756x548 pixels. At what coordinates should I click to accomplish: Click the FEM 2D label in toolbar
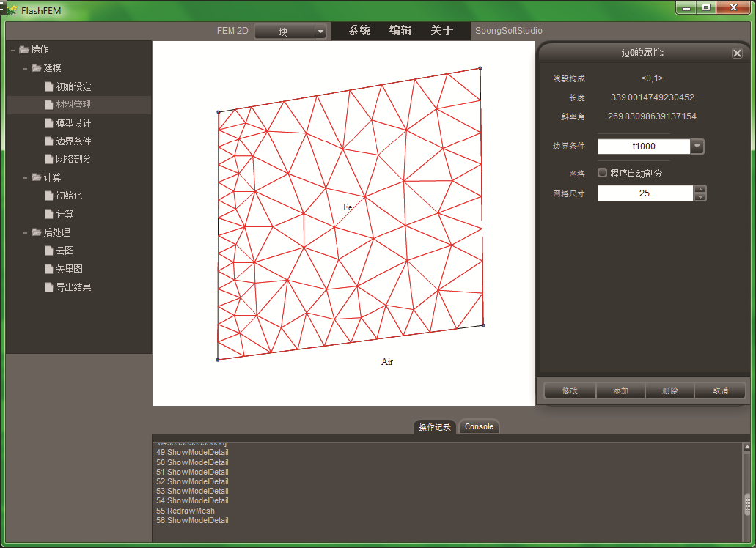232,31
